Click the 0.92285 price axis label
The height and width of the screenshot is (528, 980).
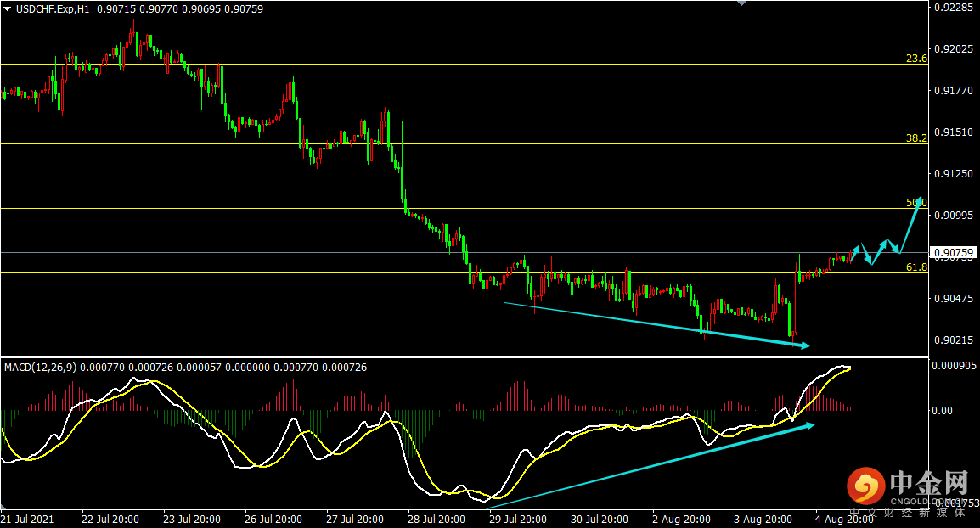(954, 8)
